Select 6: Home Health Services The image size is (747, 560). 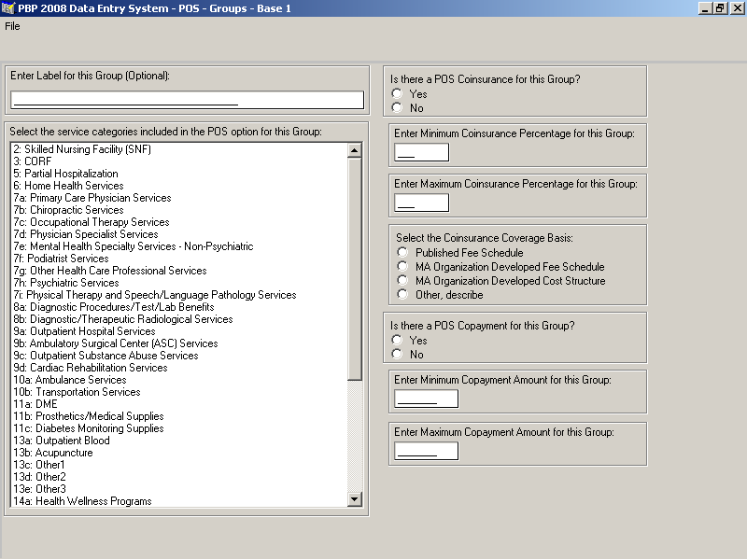(179, 186)
